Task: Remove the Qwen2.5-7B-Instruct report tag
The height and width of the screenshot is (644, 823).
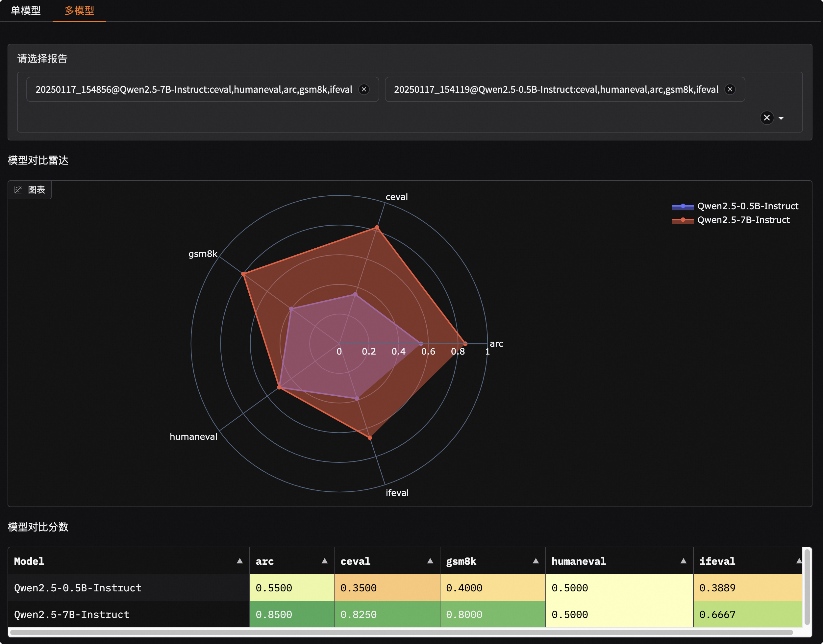Action: [364, 89]
